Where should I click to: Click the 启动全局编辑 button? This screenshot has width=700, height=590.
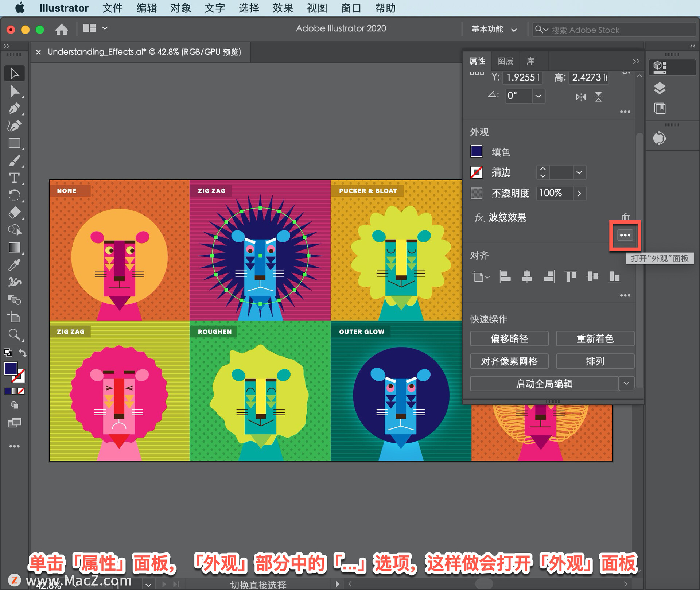coord(544,384)
